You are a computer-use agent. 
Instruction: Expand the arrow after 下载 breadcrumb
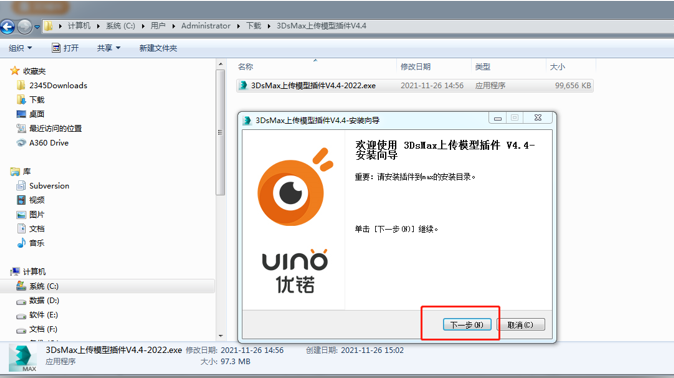point(269,26)
